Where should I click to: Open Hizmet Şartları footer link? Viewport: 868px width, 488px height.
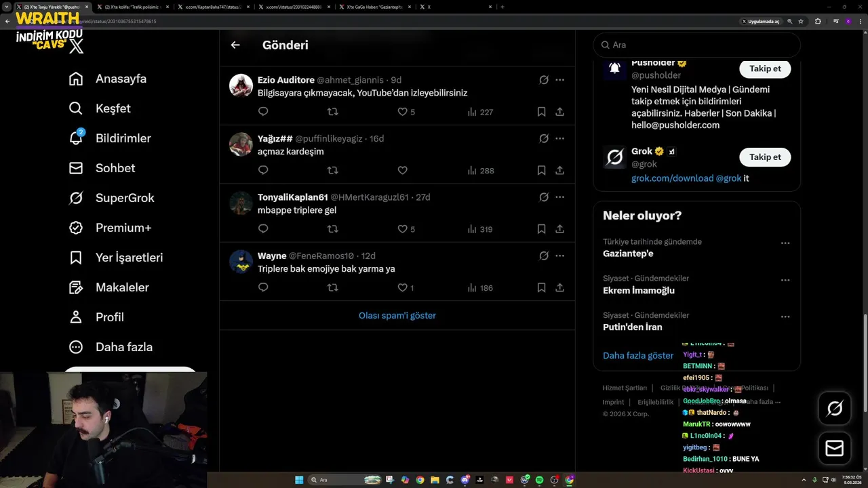click(625, 388)
